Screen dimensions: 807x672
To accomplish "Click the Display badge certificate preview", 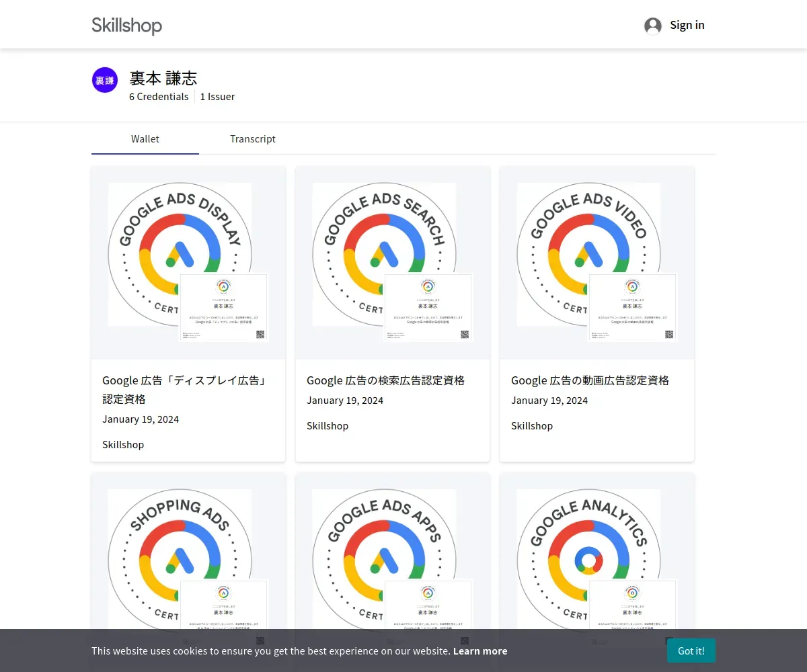I will point(224,307).
